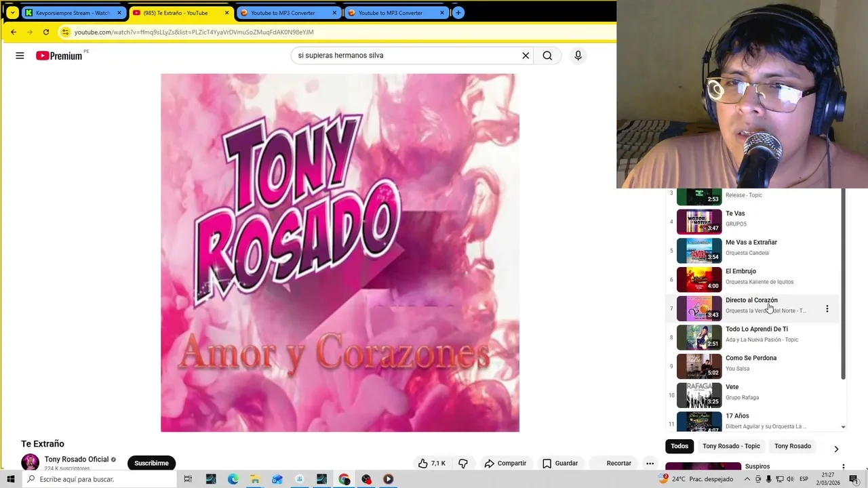Subscribe with the Suscribirme button

[151, 463]
